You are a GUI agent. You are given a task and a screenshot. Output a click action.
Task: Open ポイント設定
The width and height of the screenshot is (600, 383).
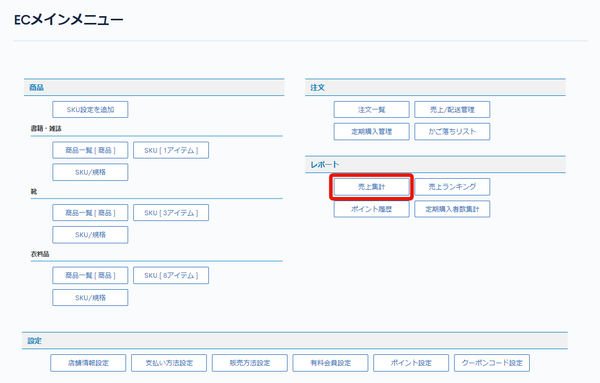coord(411,363)
